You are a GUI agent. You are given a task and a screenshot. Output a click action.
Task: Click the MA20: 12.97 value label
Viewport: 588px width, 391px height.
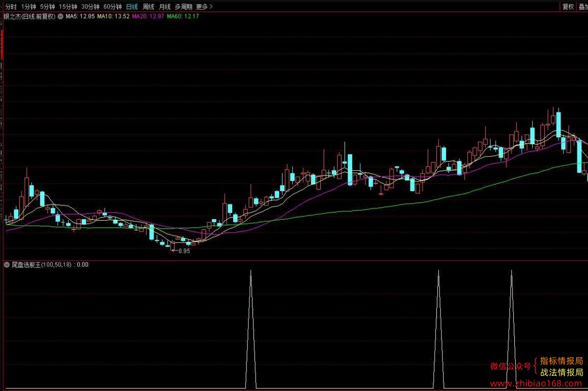(x=148, y=17)
